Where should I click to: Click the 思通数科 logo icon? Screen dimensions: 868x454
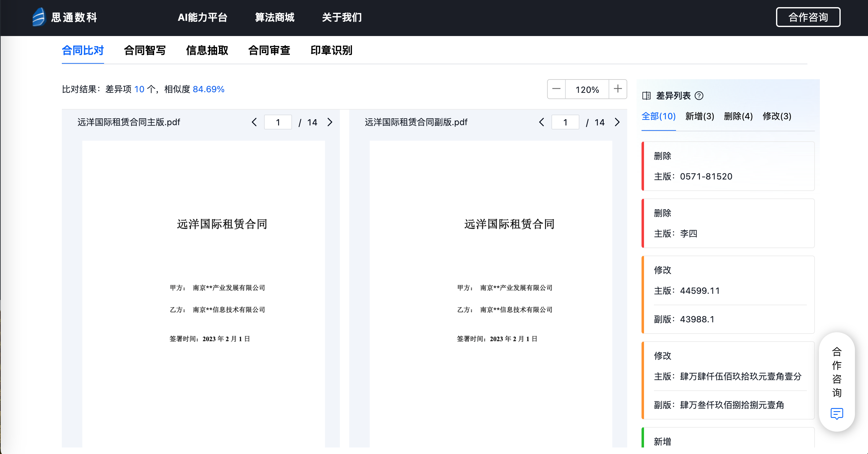(39, 17)
